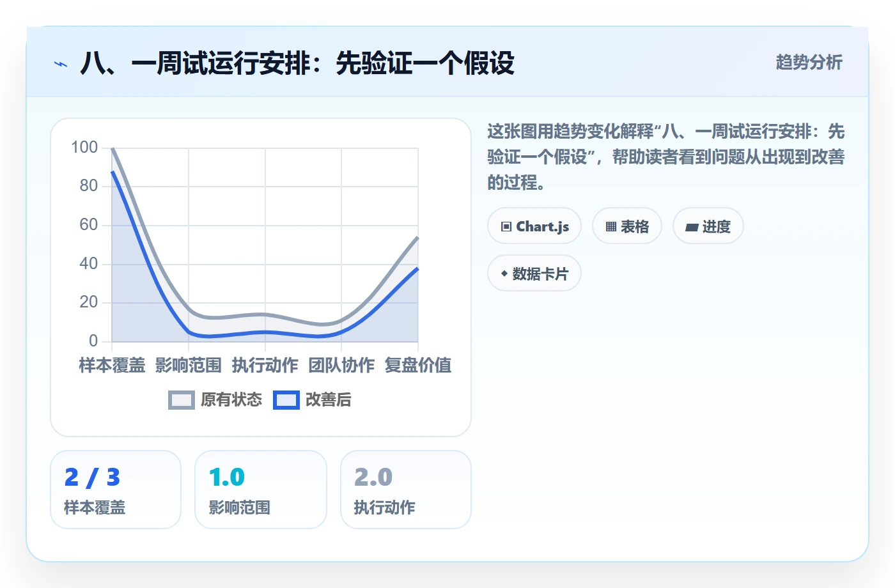Click the square icon in Chart.js chip

[x=506, y=227]
